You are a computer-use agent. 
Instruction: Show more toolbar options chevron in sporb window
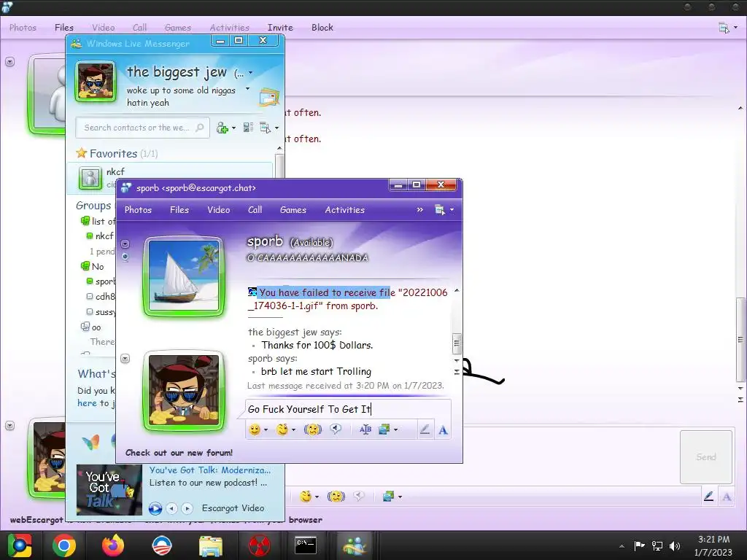point(419,209)
